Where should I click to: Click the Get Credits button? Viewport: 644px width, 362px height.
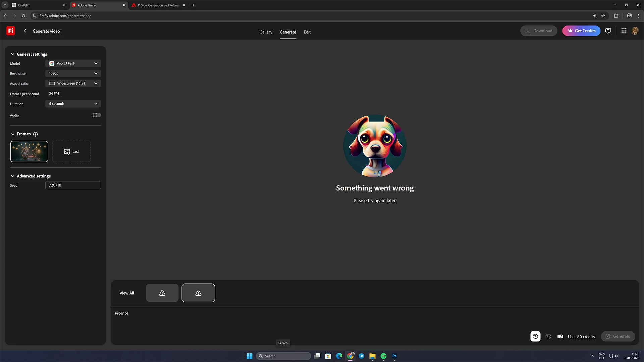[581, 31]
